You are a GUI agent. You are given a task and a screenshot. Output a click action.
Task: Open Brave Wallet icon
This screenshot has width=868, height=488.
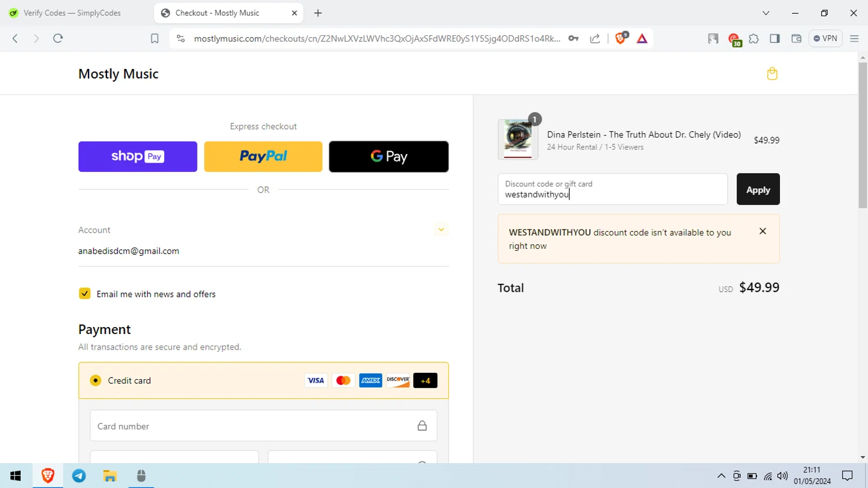click(x=796, y=38)
